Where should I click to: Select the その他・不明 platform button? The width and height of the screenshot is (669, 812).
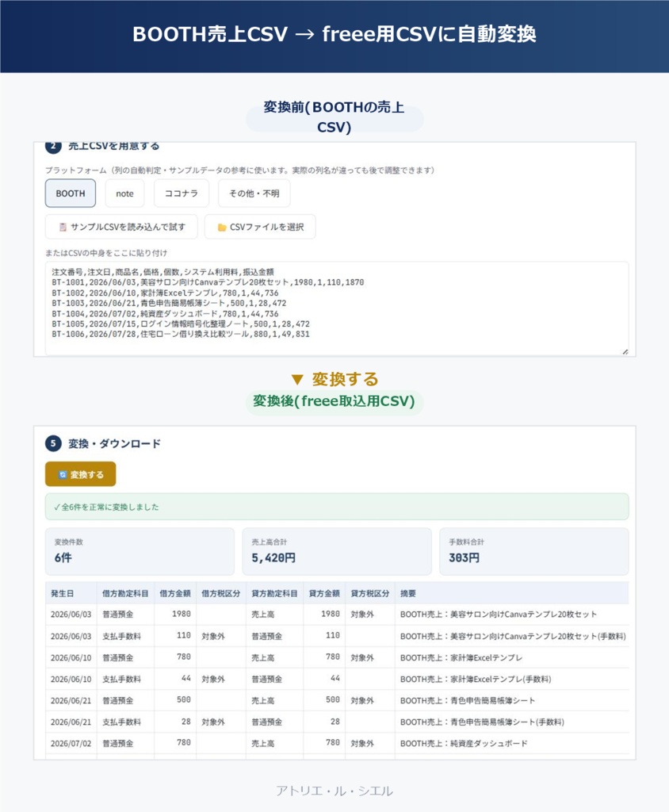coord(254,193)
